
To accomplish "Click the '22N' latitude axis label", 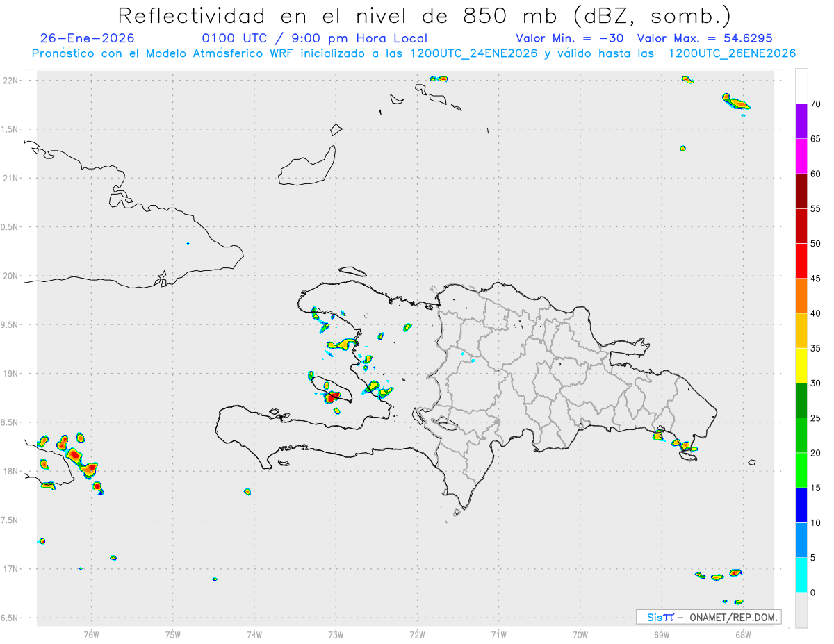I will tap(12, 81).
